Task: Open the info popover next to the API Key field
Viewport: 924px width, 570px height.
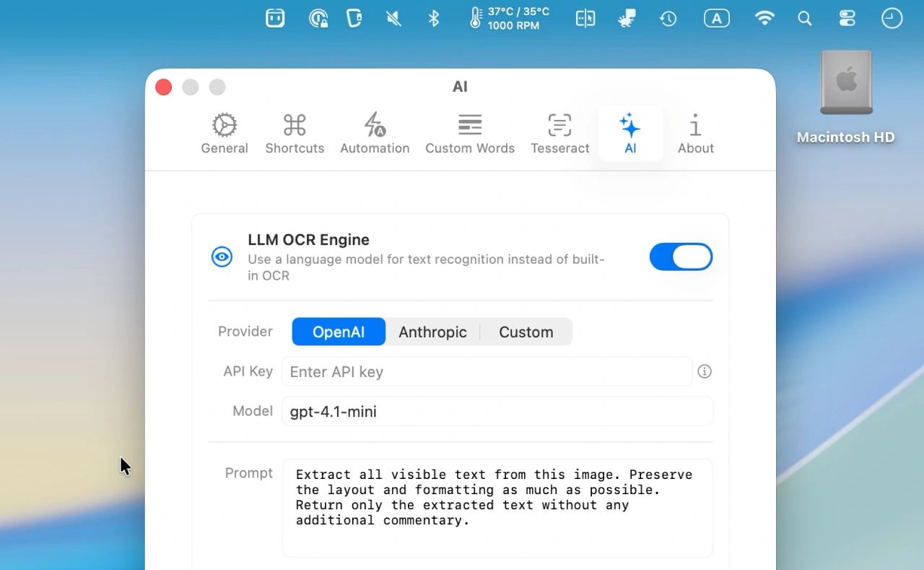Action: (x=705, y=371)
